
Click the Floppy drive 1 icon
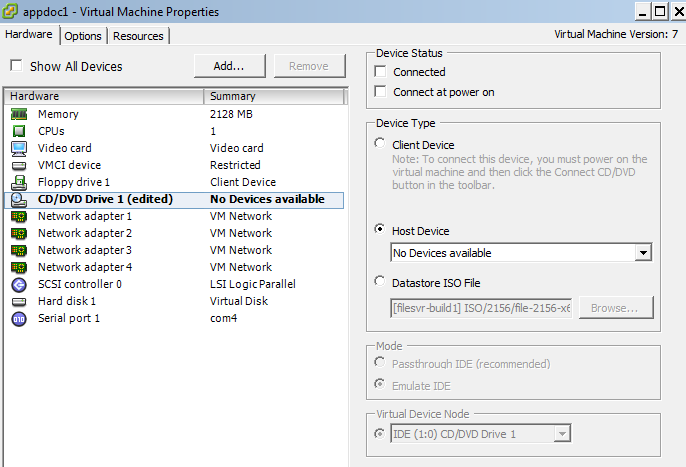coord(18,182)
